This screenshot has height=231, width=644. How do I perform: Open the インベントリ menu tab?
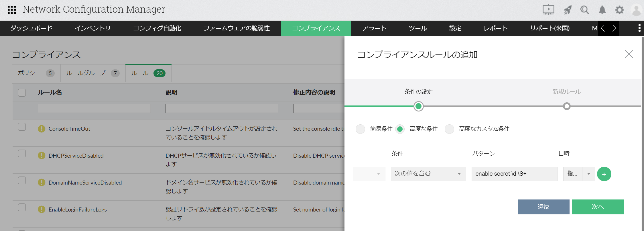pyautogui.click(x=92, y=28)
